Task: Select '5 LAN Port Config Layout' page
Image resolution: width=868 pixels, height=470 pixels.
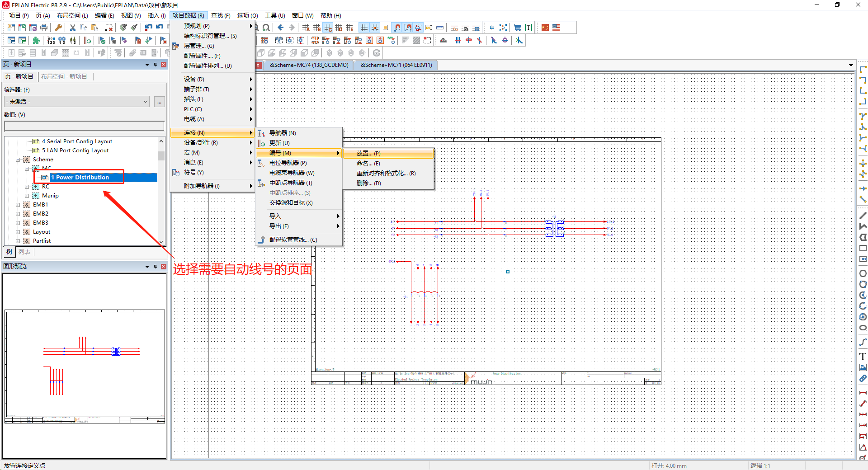Action: tap(75, 150)
